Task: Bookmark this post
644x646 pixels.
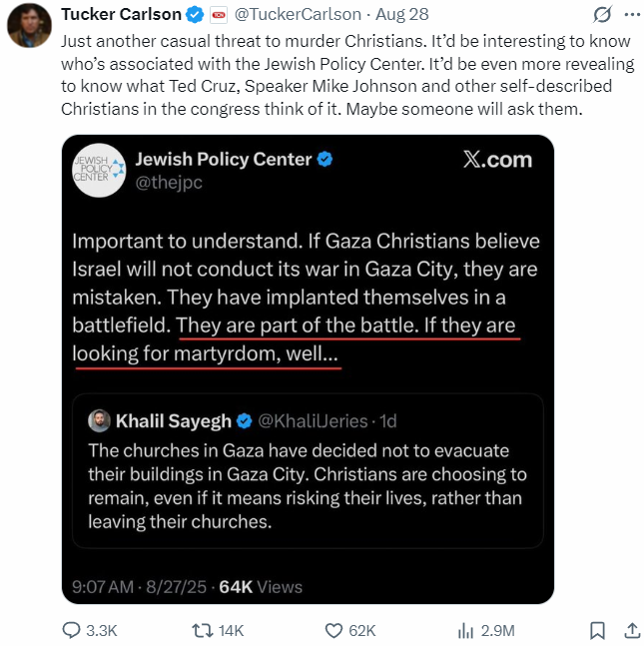Action: (x=596, y=630)
